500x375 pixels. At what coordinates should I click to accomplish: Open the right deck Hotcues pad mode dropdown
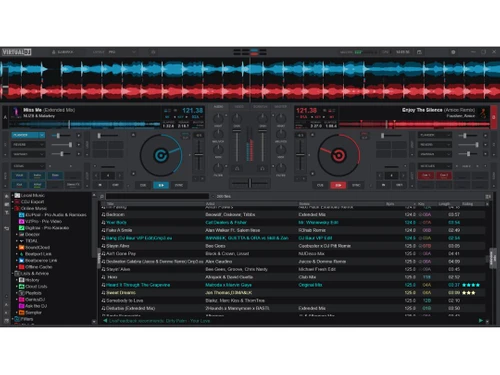point(435,166)
